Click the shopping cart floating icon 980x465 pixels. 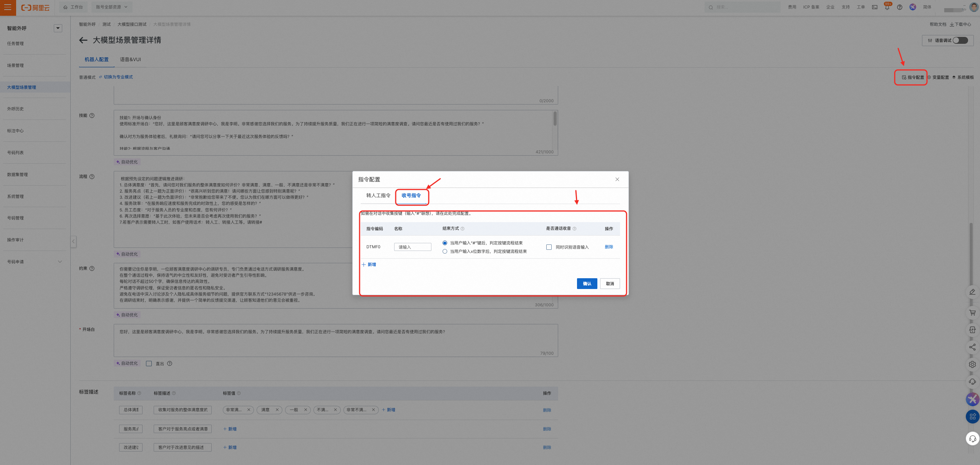point(972,313)
